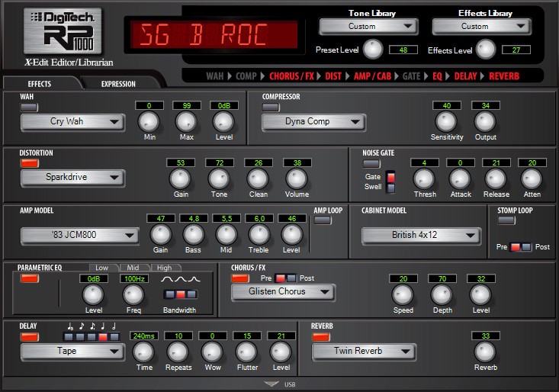The height and width of the screenshot is (392, 559).
Task: Click the Distortion Gain knob
Action: (180, 178)
